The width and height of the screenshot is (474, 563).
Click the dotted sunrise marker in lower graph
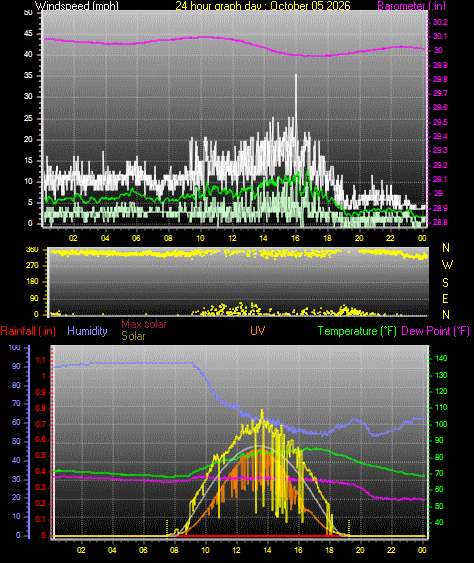point(167,528)
